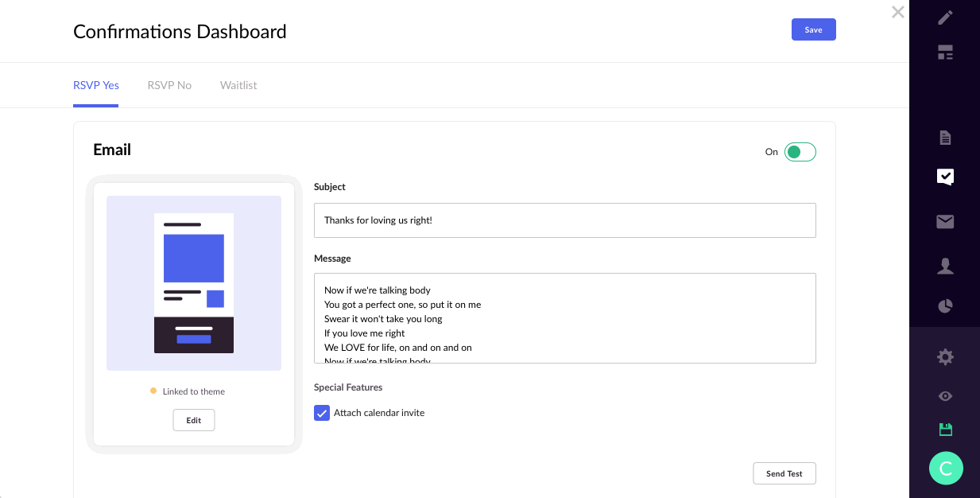The width and height of the screenshot is (980, 498).
Task: Click the green C avatar circle
Action: coord(946,469)
